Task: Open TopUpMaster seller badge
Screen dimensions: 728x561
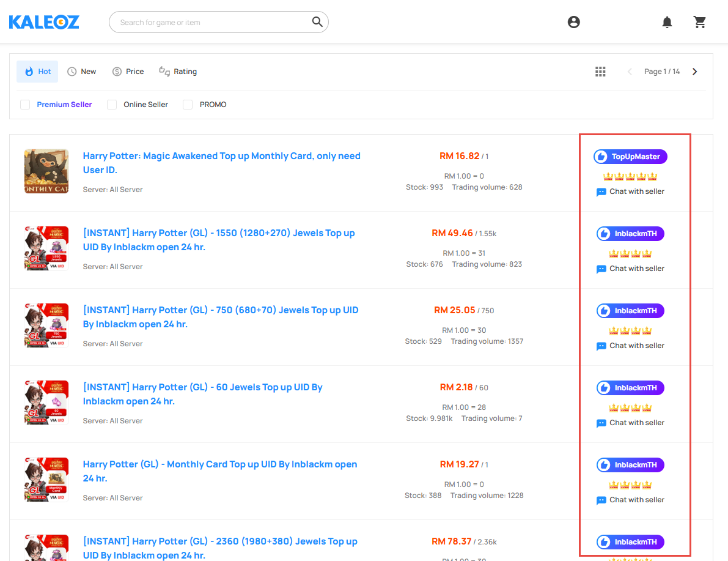Action: pos(630,157)
